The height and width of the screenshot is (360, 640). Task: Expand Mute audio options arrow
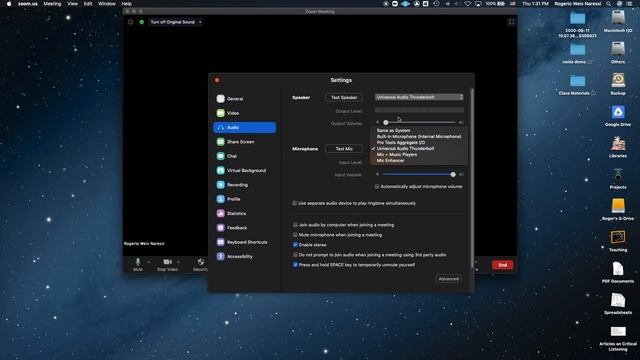point(149,262)
